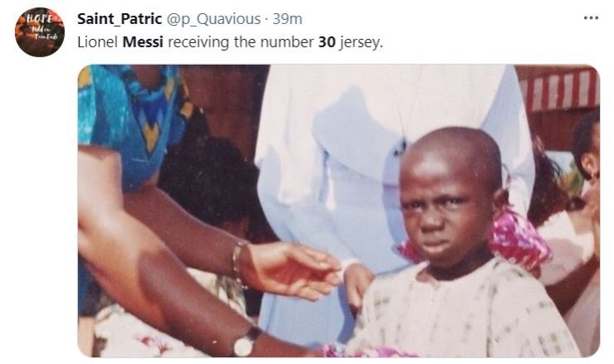
Task: Open the attached photo in full view
Action: [339, 211]
